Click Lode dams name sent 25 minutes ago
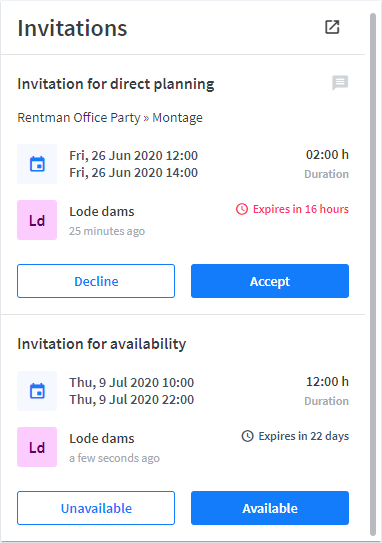Image resolution: width=382 pixels, height=543 pixels. tap(102, 212)
